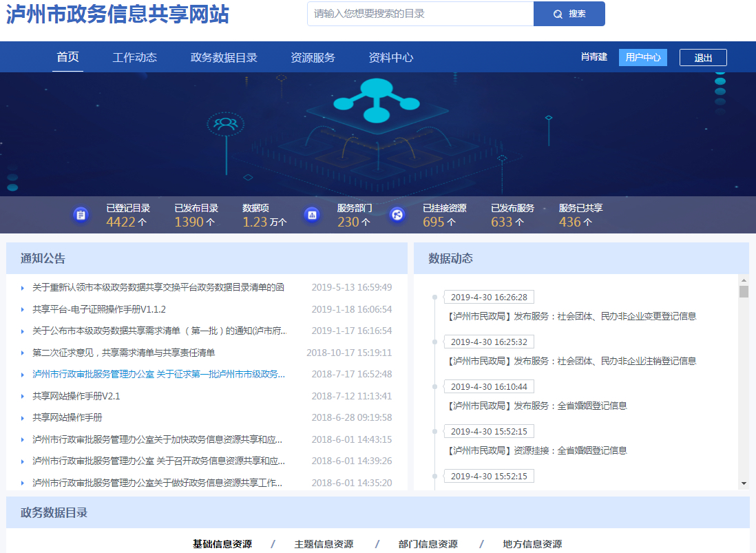Click the 已登记目录 count 4422

(x=120, y=222)
